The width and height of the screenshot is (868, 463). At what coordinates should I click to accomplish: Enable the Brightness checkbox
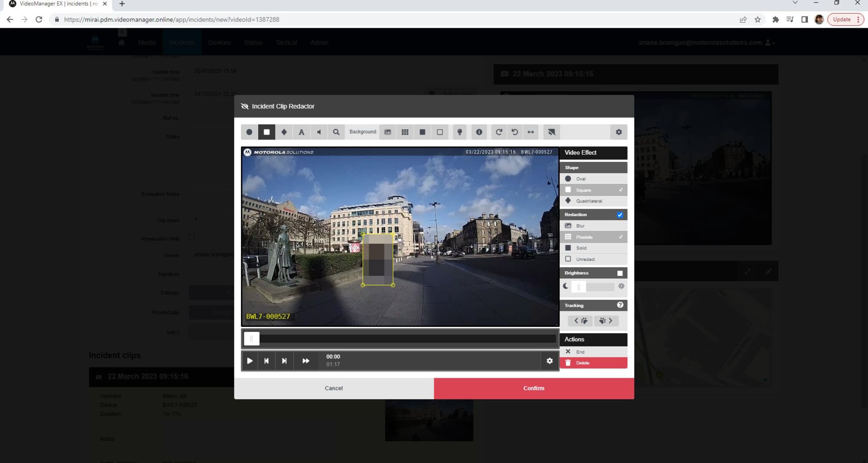(620, 273)
